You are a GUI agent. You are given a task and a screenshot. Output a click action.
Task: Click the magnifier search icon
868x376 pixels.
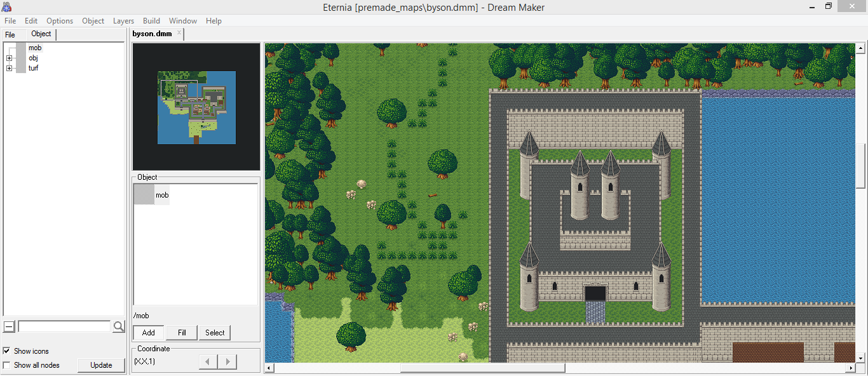(119, 326)
